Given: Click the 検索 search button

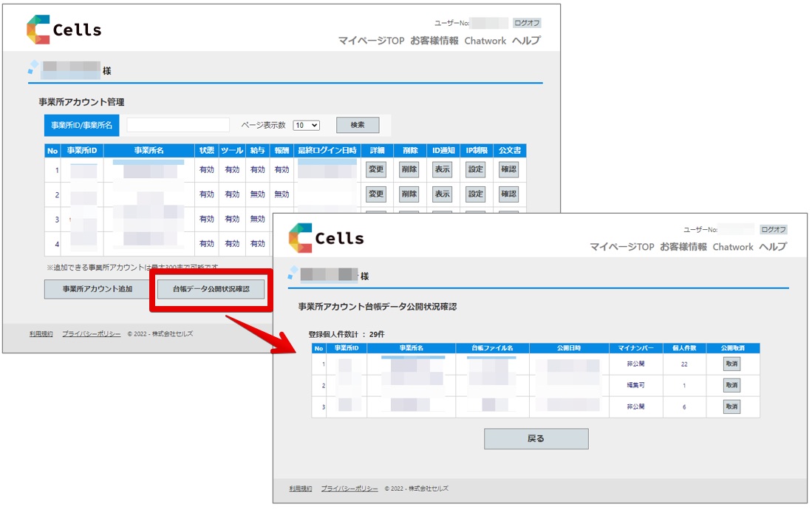Looking at the screenshot, I should point(358,125).
